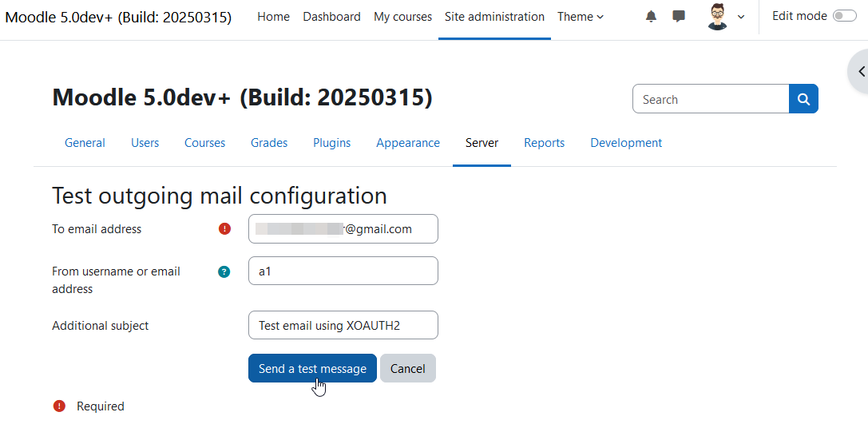Click the Cancel button
The width and height of the screenshot is (868, 428).
click(x=408, y=368)
